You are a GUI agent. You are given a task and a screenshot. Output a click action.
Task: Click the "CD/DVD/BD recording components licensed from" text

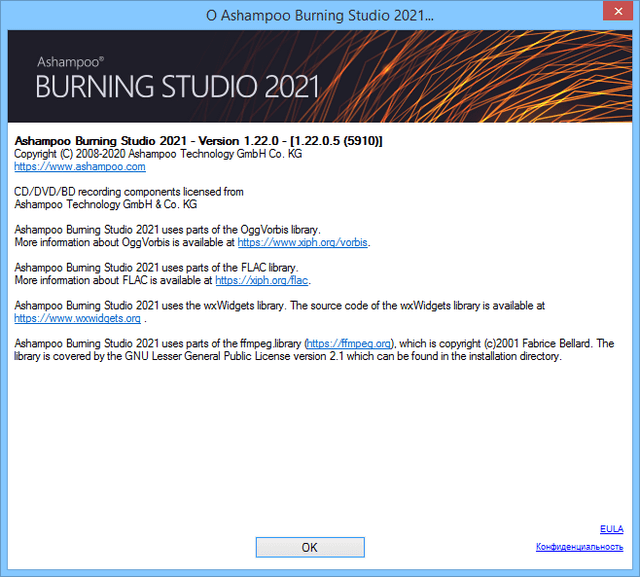point(129,192)
